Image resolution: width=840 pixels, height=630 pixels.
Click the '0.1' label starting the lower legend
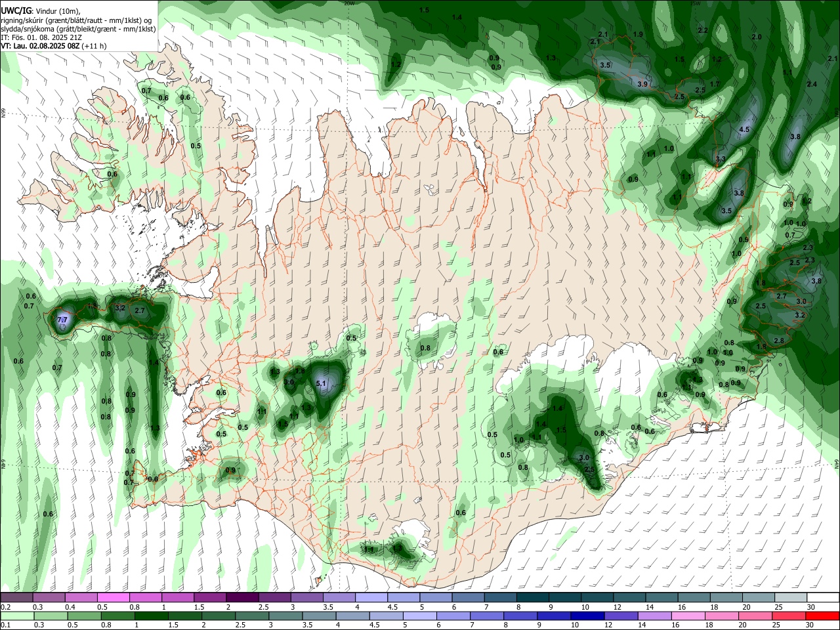coord(5,625)
